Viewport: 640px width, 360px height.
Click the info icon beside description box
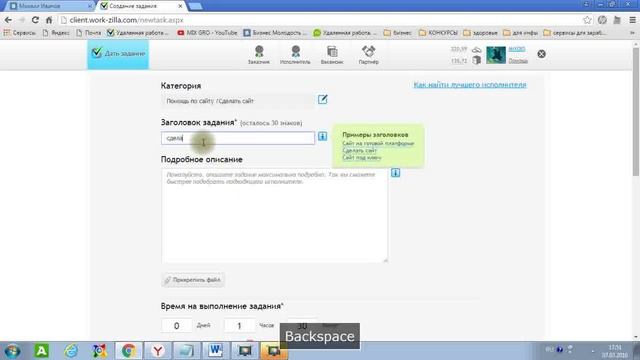click(395, 173)
